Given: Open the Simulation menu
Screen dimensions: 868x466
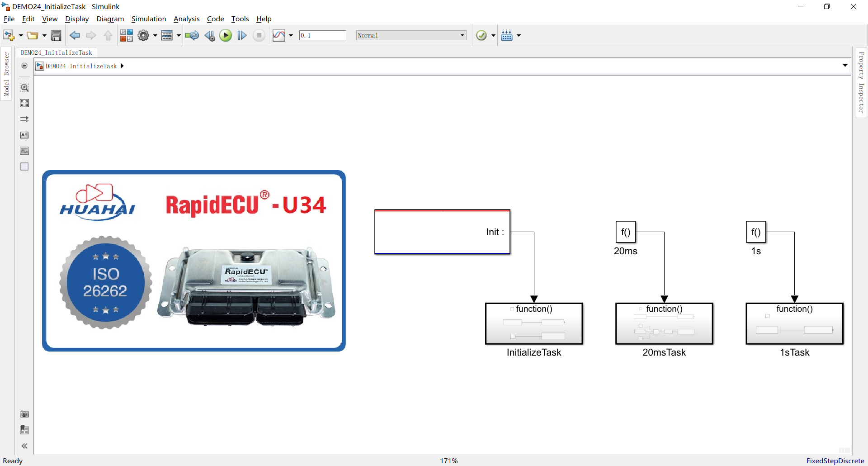Looking at the screenshot, I should pyautogui.click(x=149, y=19).
